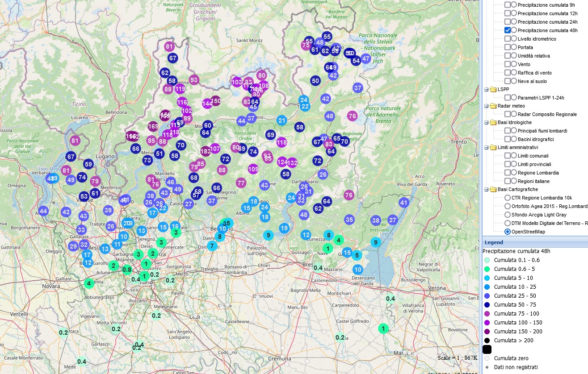Select the marker labeled 102
Screen dimensions: 588x374
[x=187, y=110]
